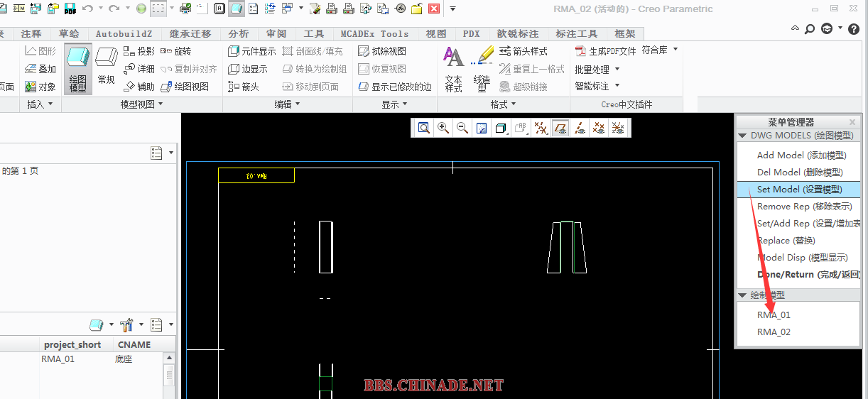Open the Line Style (线造型) tool
This screenshot has width=868, height=399.
point(482,69)
